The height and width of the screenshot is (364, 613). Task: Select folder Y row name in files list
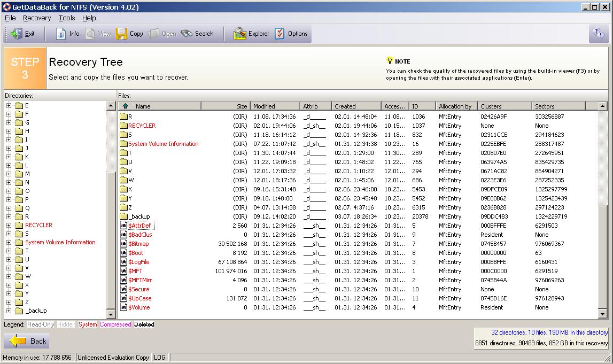130,198
